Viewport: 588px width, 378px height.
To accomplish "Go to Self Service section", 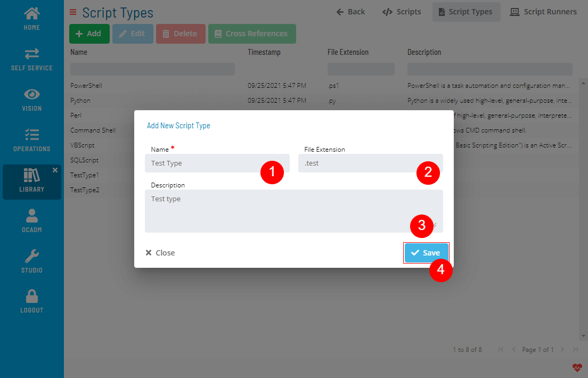I will tap(31, 54).
